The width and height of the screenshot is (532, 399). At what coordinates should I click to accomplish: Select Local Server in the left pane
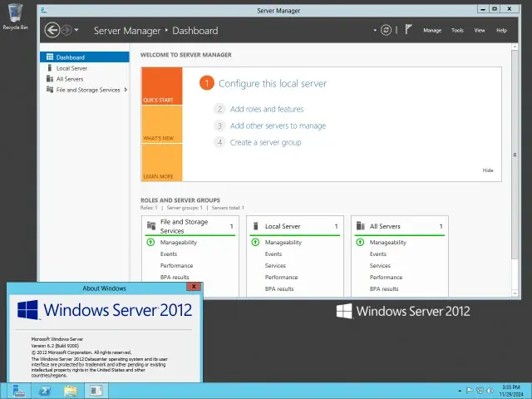pyautogui.click(x=85, y=68)
